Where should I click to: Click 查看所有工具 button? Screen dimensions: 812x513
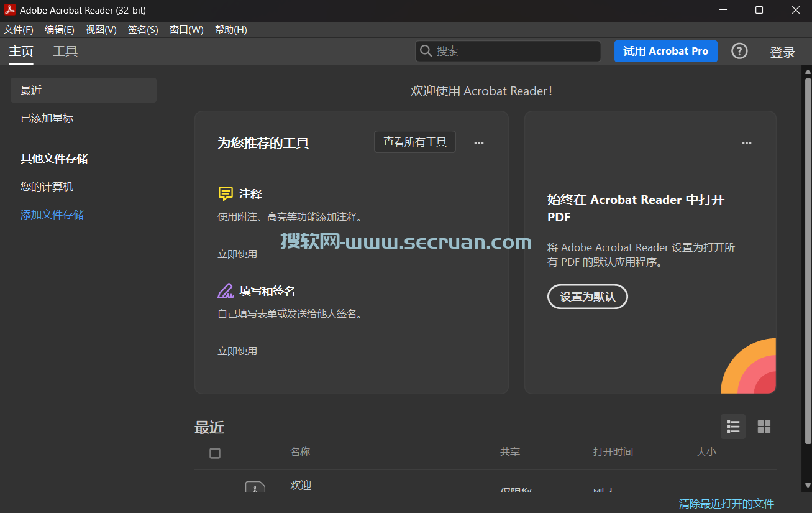tap(415, 142)
